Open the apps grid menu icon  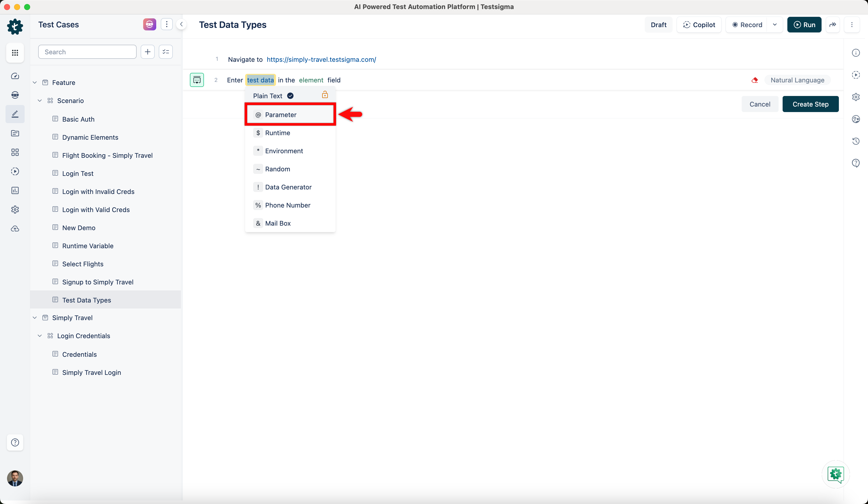click(x=15, y=53)
